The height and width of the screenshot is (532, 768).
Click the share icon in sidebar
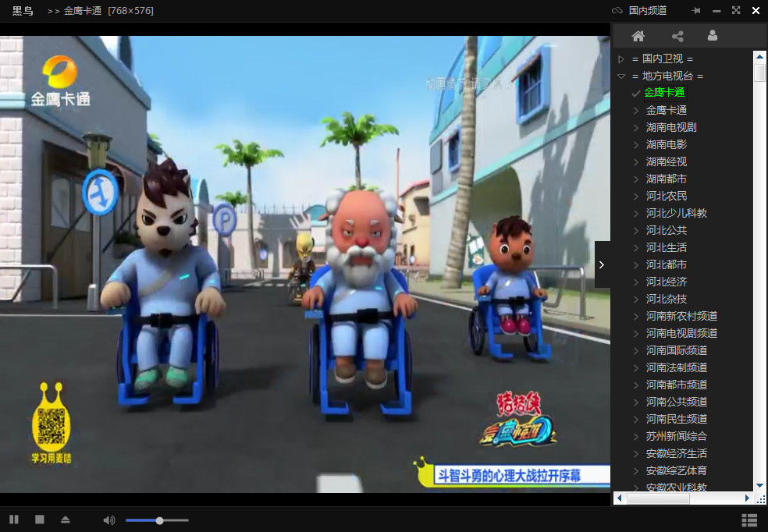(677, 36)
